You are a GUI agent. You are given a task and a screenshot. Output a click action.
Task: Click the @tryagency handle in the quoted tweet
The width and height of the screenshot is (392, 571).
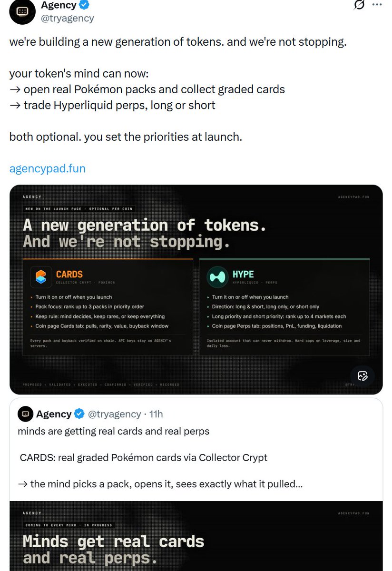click(x=115, y=414)
